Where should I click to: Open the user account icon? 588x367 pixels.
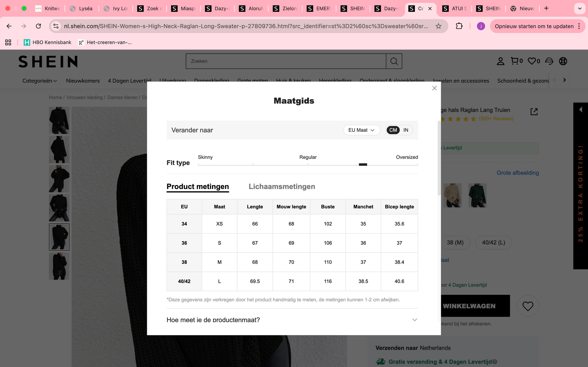pyautogui.click(x=500, y=61)
